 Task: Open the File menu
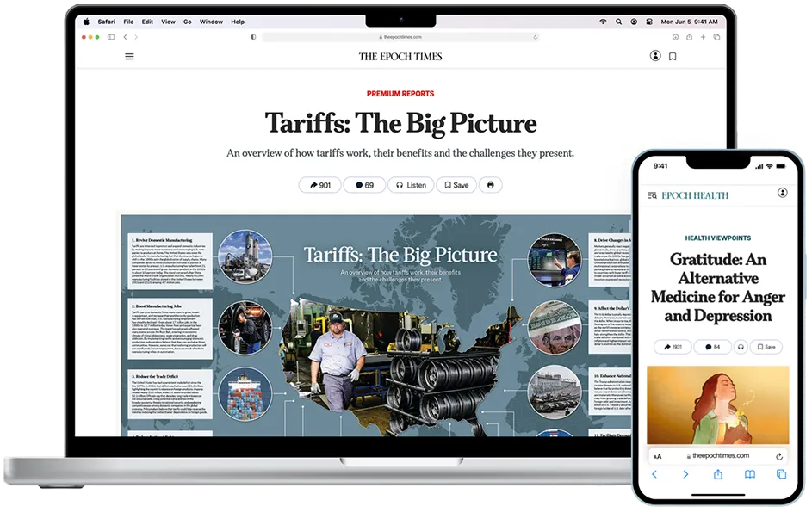pyautogui.click(x=128, y=22)
